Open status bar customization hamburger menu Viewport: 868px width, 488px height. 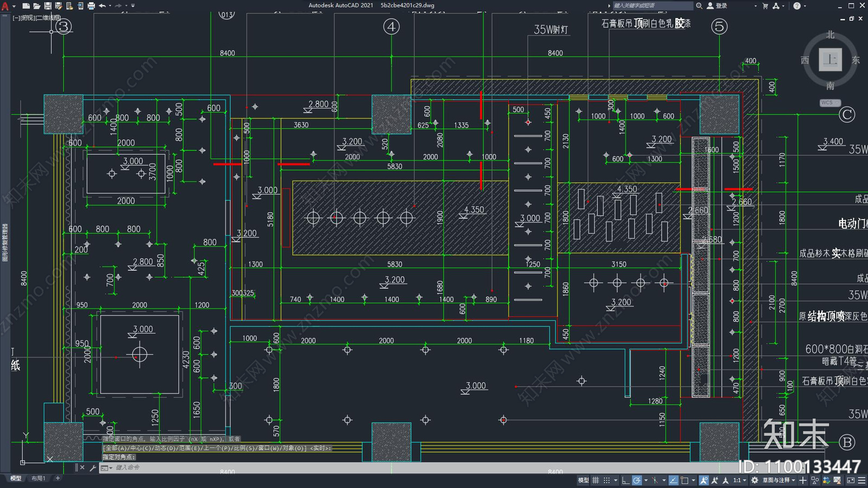tap(861, 480)
